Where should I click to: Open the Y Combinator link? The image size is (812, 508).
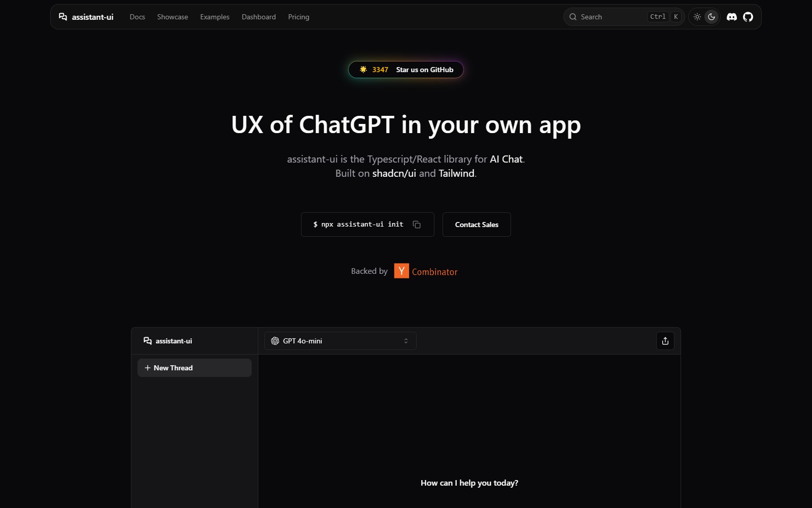tap(426, 271)
